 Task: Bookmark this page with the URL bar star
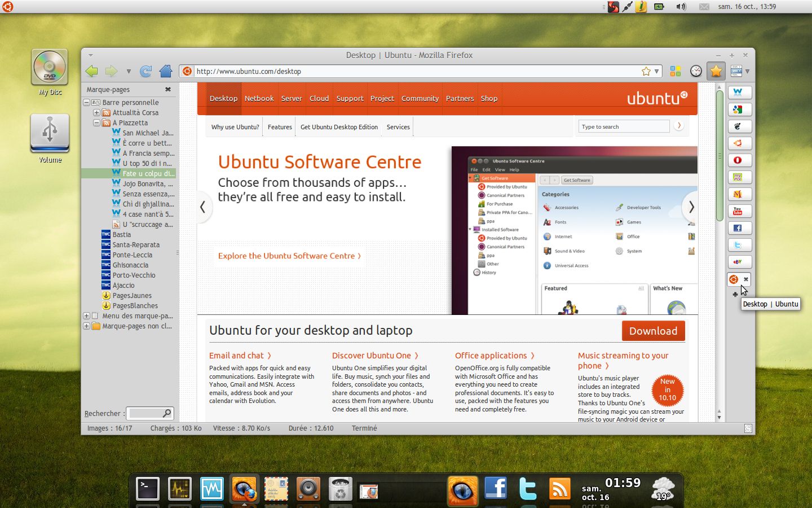click(646, 71)
